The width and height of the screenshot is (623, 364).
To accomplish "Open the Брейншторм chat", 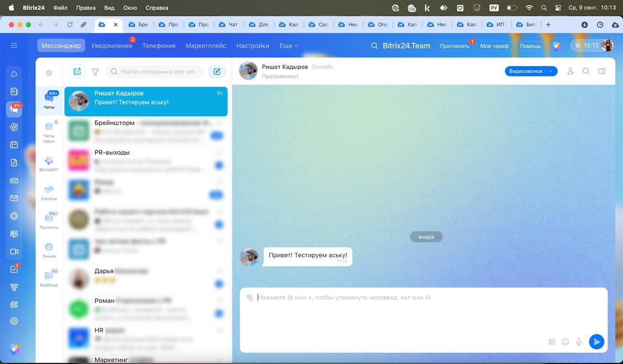I will click(x=146, y=131).
